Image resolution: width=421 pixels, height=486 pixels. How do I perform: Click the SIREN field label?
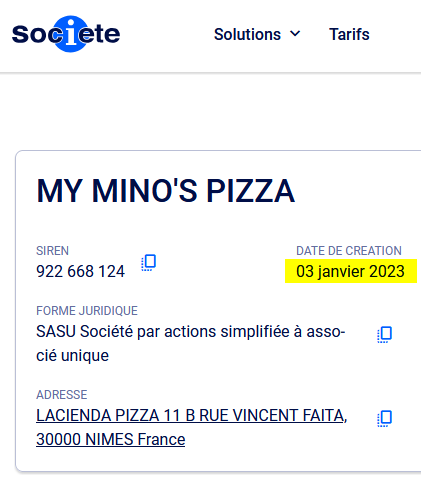[x=52, y=251]
